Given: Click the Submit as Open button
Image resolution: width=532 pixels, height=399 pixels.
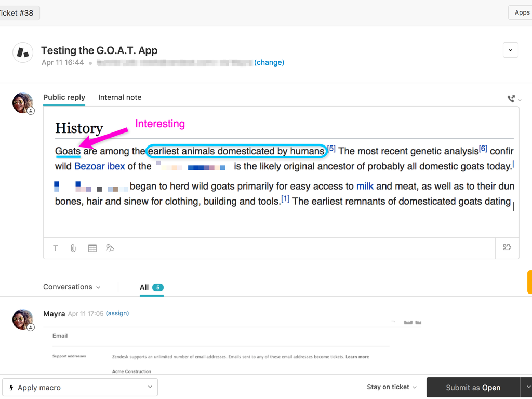Looking at the screenshot, I should point(473,388).
